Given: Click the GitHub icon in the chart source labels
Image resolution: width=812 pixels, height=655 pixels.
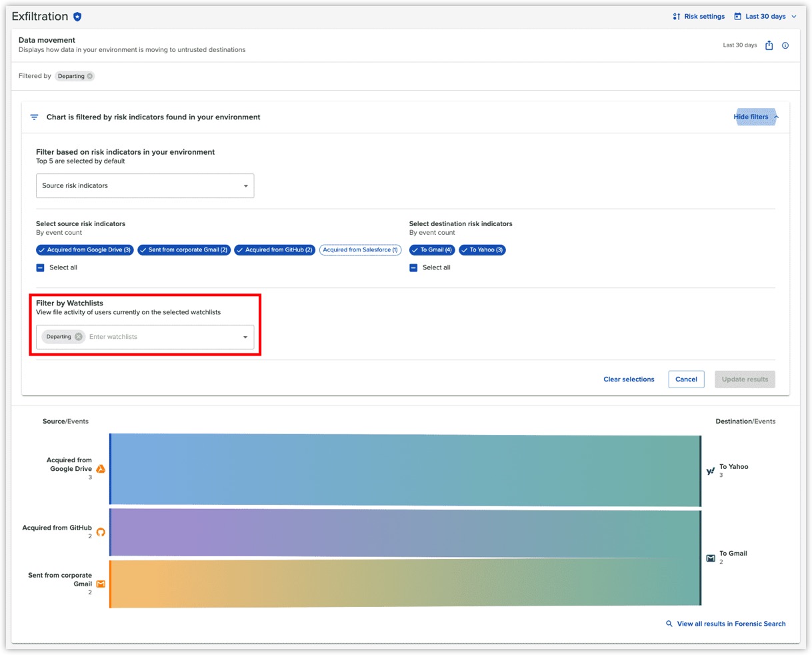Looking at the screenshot, I should pyautogui.click(x=101, y=531).
